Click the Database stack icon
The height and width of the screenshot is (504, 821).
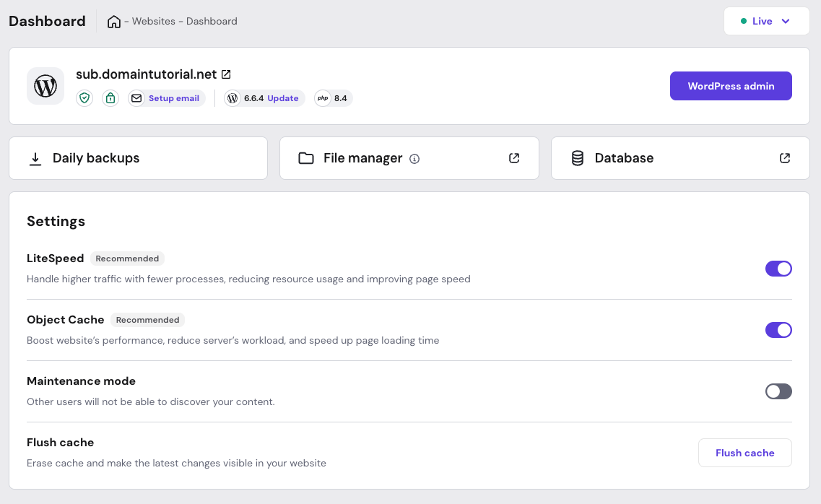coord(577,158)
